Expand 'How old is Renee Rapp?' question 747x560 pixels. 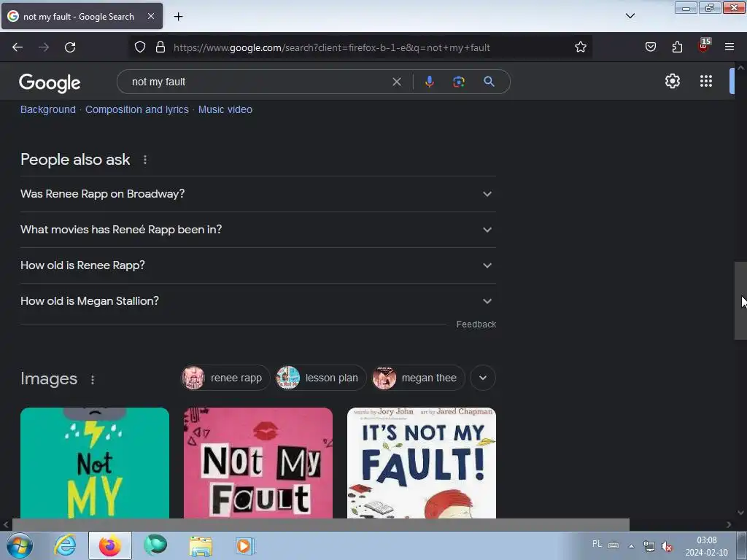tap(258, 265)
